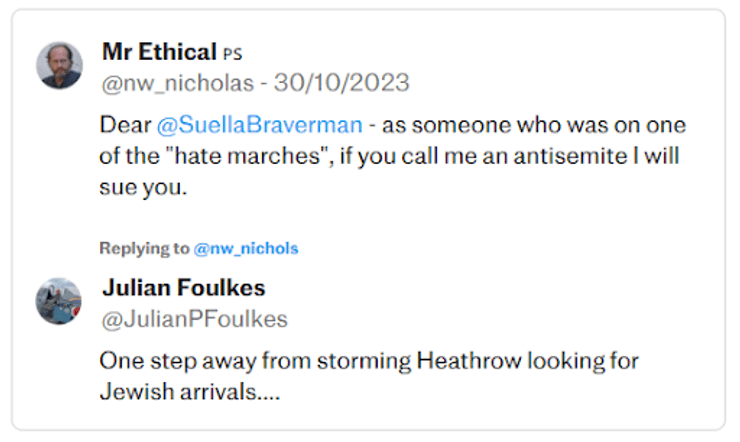Select the Julian Foulkes display name
Viewport: 740px width, 442px height.
tap(183, 288)
